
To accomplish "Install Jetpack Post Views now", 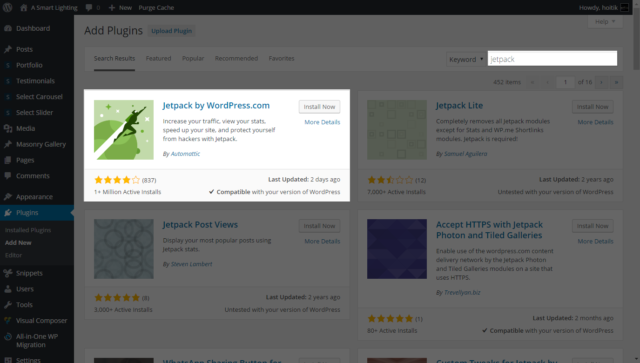I will [x=319, y=226].
